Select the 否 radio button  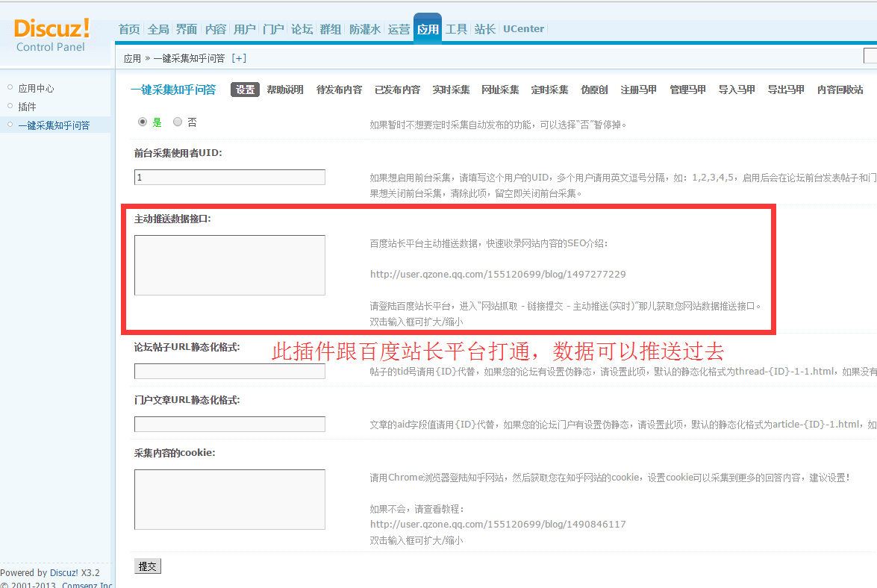(178, 122)
